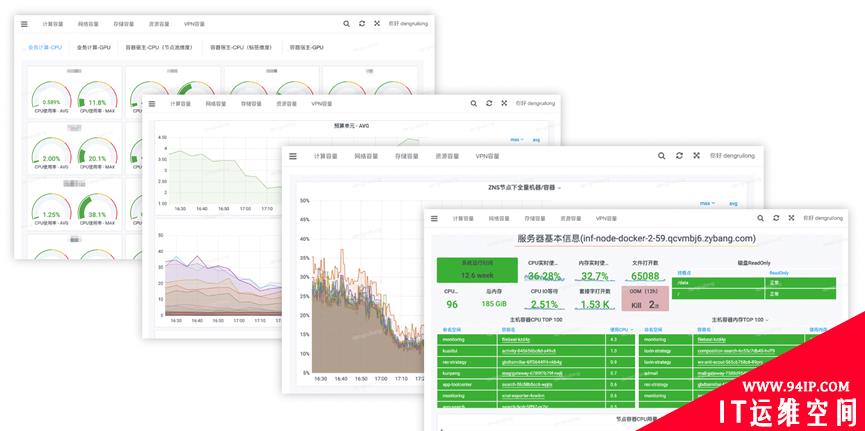Click the 185 GiB total memory value
This screenshot has height=431, width=865.
494,304
